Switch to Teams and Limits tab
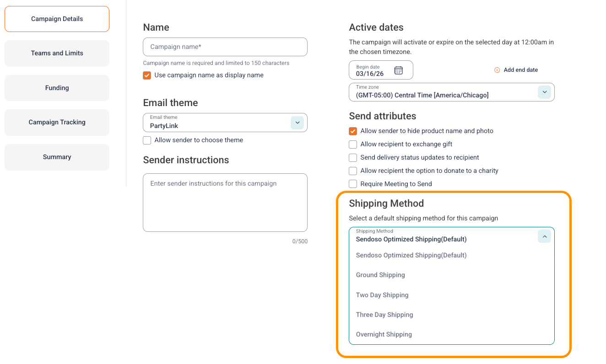The height and width of the screenshot is (364, 606). (x=57, y=54)
